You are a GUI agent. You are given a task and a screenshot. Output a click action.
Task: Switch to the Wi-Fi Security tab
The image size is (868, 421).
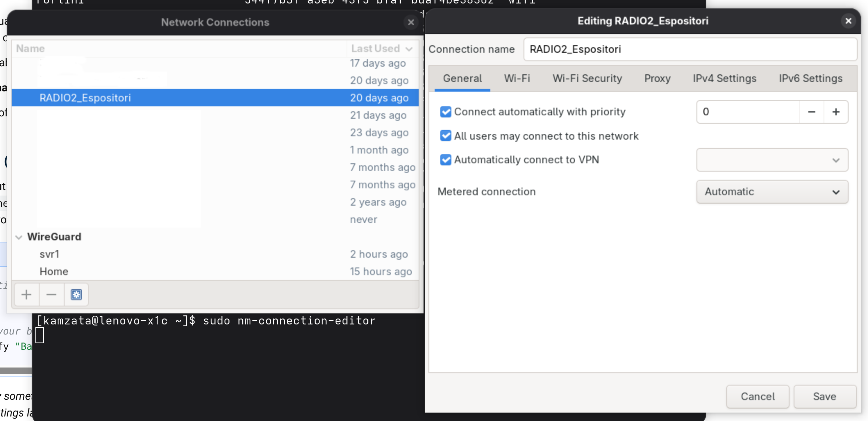click(587, 79)
